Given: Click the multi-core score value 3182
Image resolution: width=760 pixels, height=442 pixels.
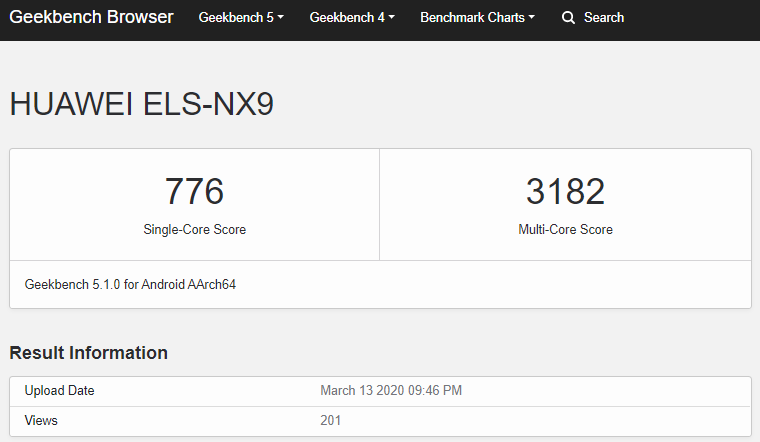Looking at the screenshot, I should [x=565, y=191].
